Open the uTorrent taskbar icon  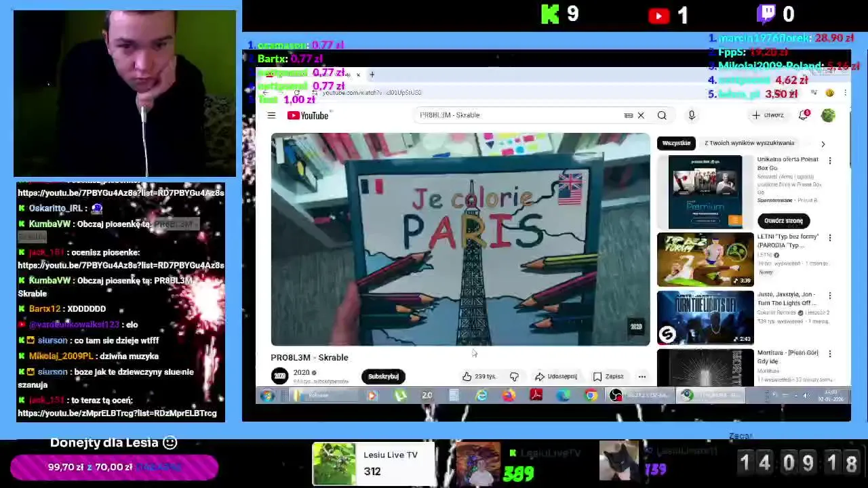(401, 396)
